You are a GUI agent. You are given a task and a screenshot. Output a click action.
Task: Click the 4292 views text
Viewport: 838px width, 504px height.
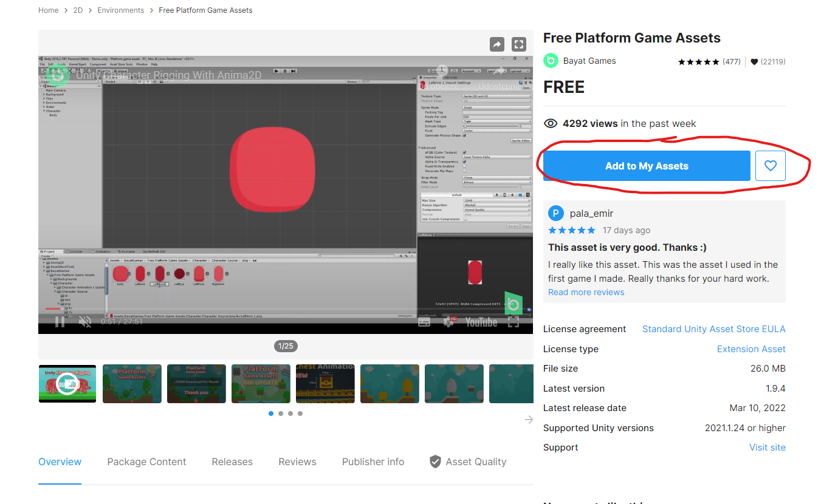coord(590,123)
